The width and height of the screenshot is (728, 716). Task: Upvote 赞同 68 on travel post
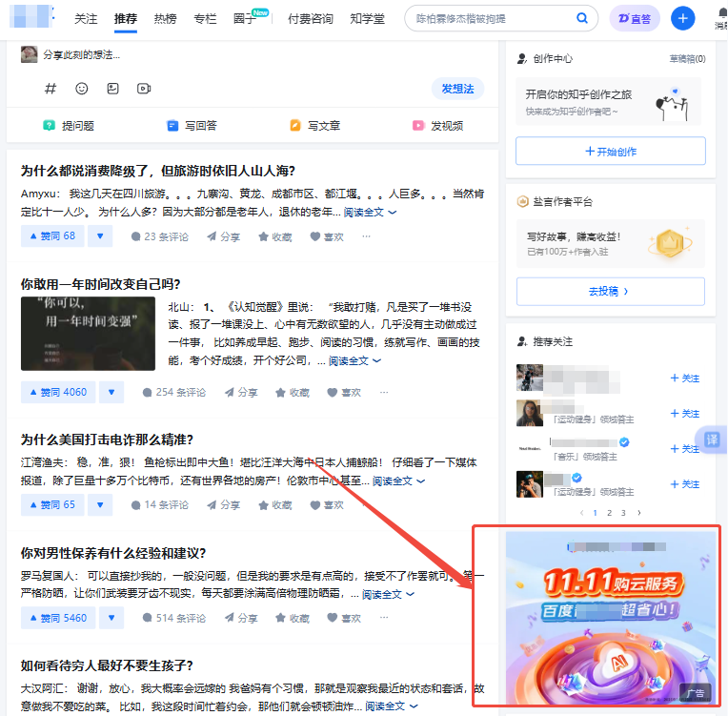(x=52, y=236)
